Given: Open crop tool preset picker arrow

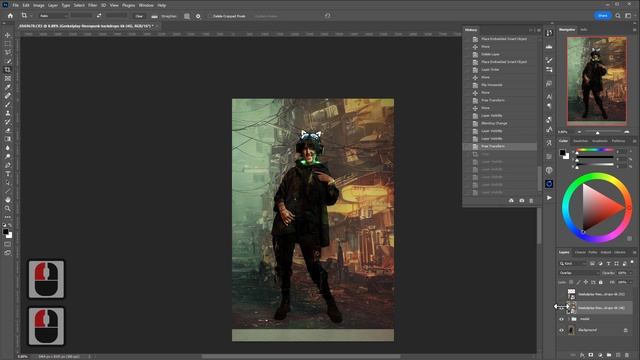Looking at the screenshot, I should (x=31, y=16).
